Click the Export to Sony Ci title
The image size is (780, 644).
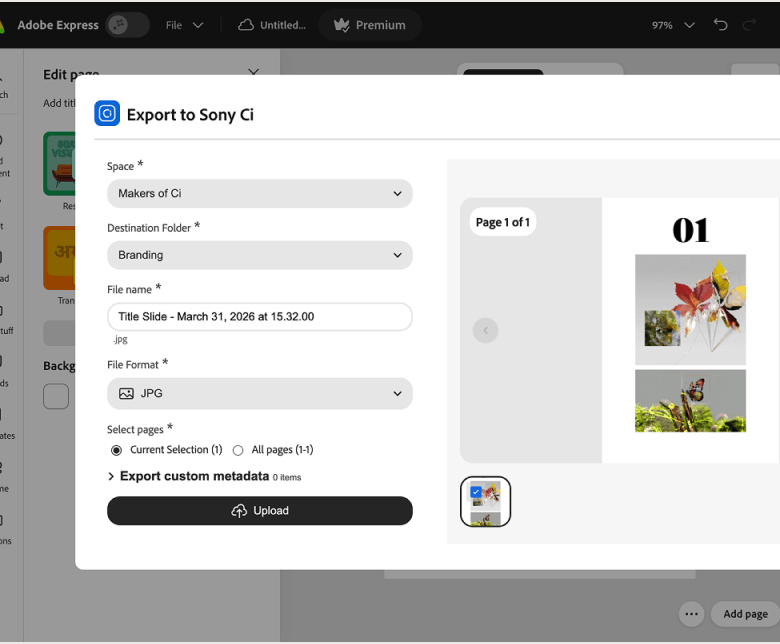point(190,115)
